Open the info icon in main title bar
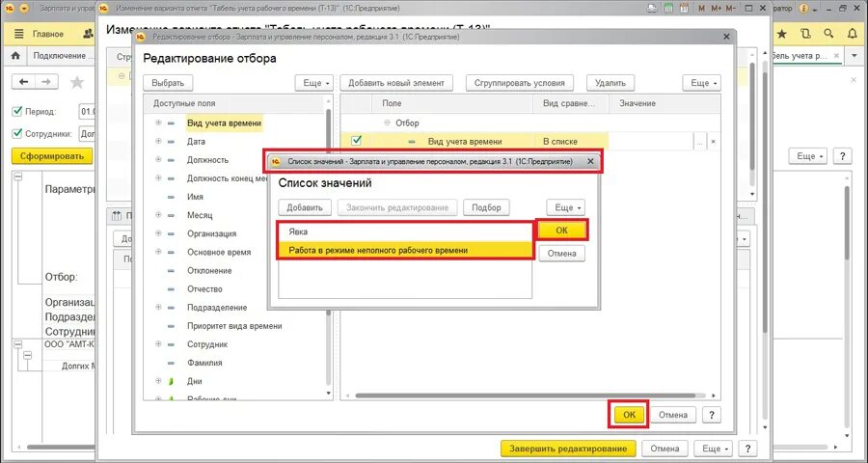The width and height of the screenshot is (868, 463). [803, 9]
